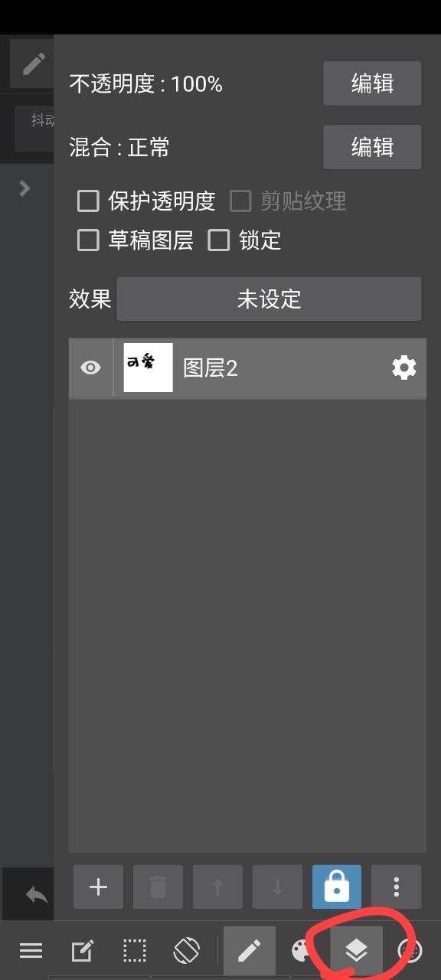Tap 编辑 next to 不透明度 100%
441x980 pixels.
372,83
